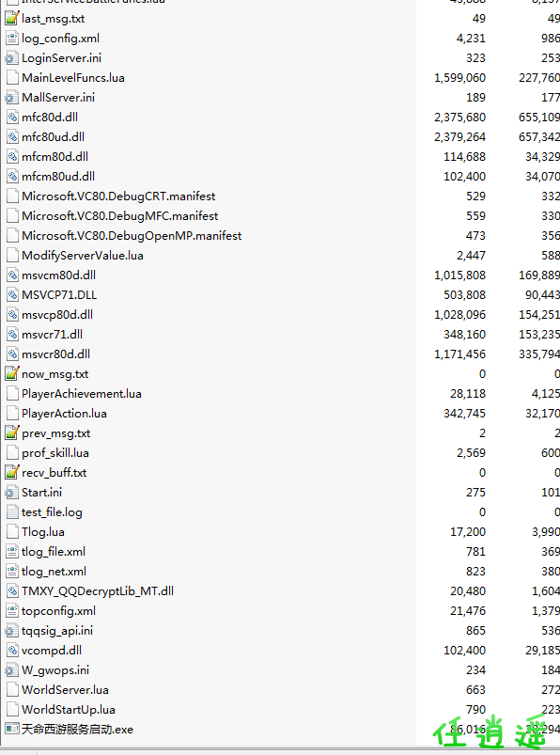Screen dimensions: 560x755
Task: Click the packed size 169,889
Action: click(x=539, y=275)
